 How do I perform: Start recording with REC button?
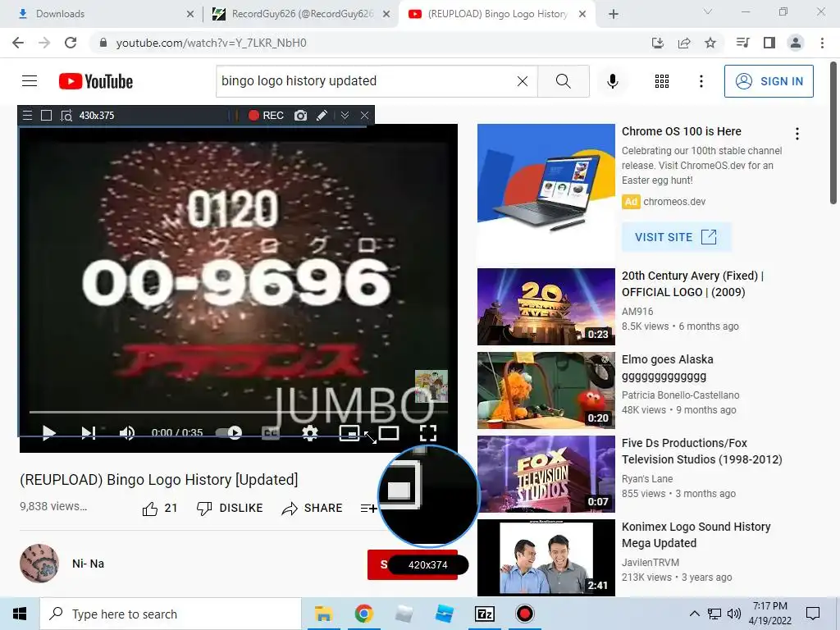pyautogui.click(x=267, y=115)
